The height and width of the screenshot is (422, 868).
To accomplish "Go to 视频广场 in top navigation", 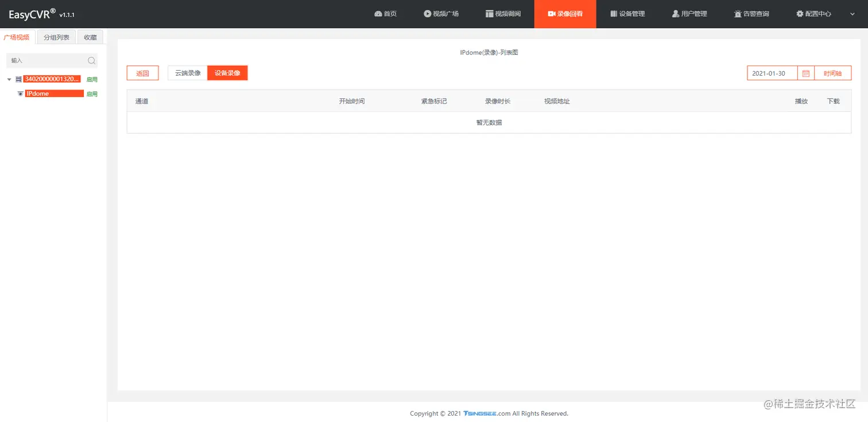I will [441, 14].
